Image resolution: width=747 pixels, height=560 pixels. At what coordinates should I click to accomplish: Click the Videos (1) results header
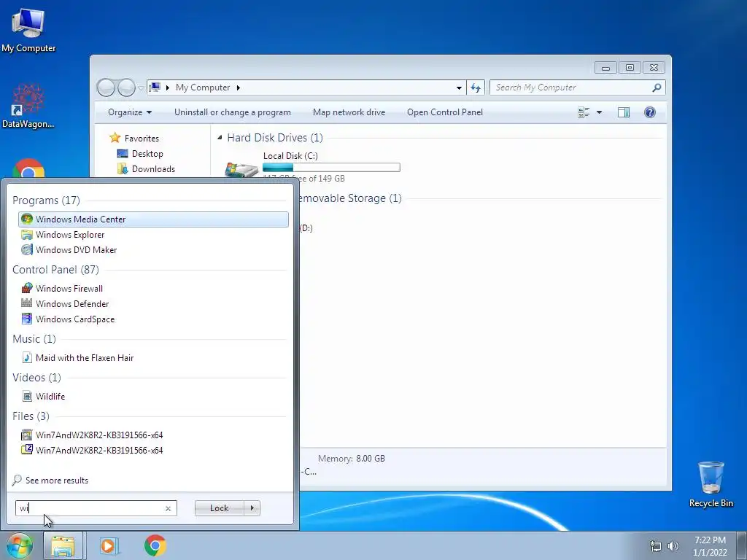pos(36,378)
